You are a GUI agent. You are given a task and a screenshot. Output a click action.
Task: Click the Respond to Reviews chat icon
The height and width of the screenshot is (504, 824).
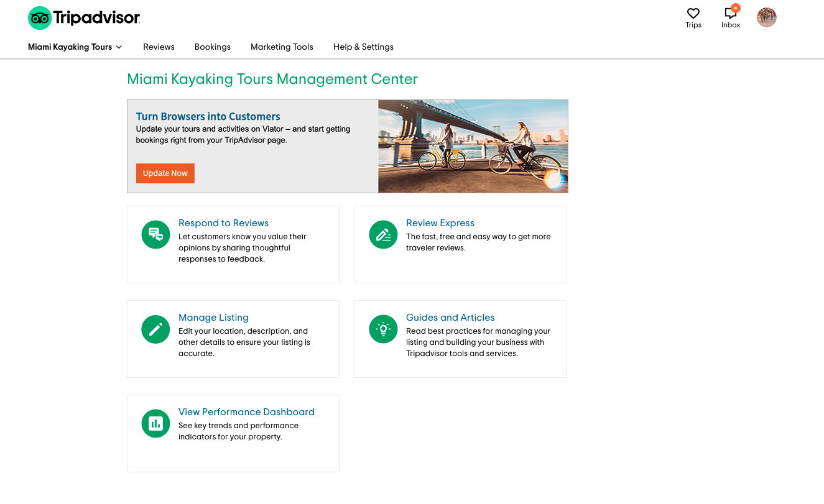click(x=155, y=235)
